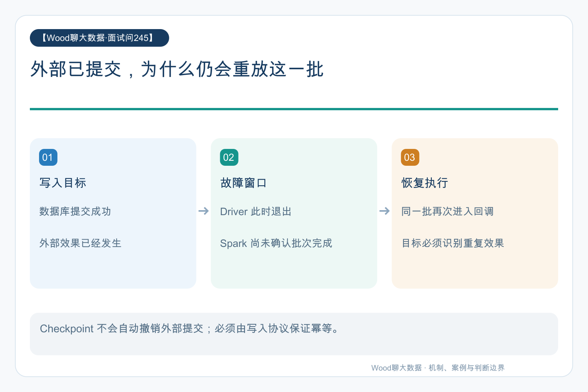
Task: Click the text 数据库提交成功
Action: [x=75, y=211]
